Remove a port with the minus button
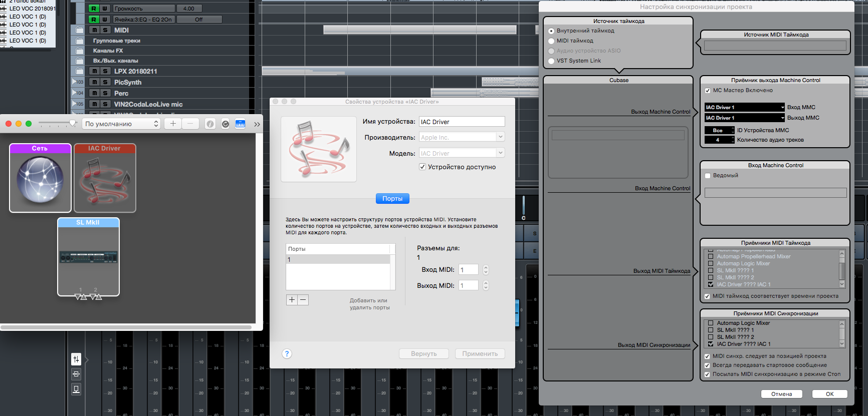The image size is (868, 416). [x=303, y=300]
